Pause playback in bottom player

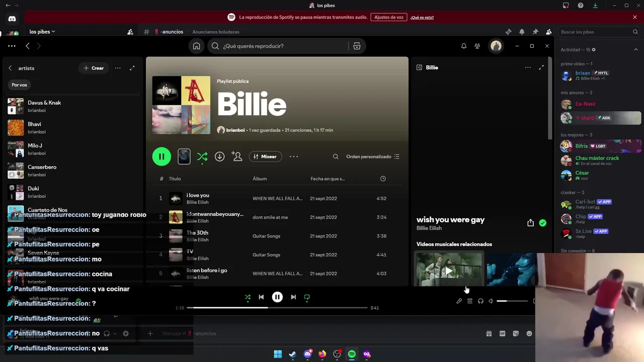(277, 297)
